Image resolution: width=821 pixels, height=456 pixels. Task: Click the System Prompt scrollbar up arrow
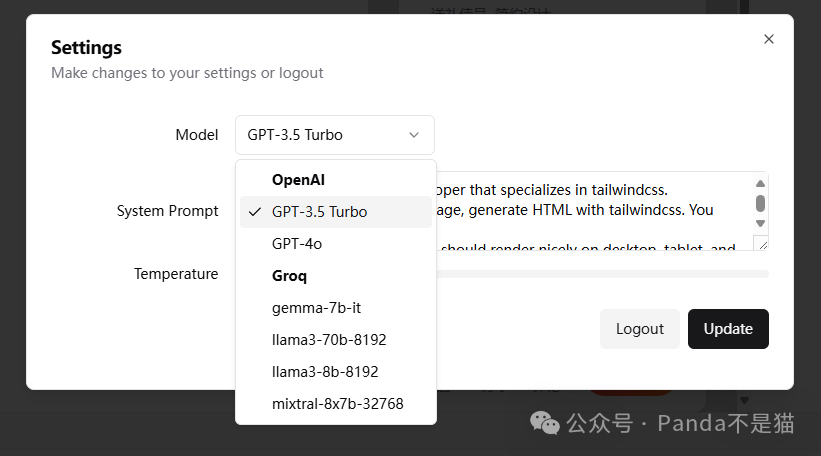pyautogui.click(x=760, y=184)
